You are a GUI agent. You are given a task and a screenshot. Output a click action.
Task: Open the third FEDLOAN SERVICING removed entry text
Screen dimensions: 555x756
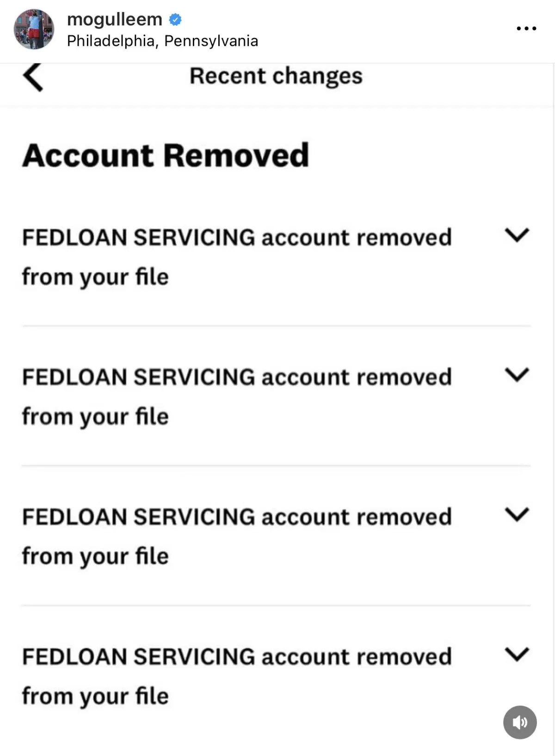tap(237, 537)
